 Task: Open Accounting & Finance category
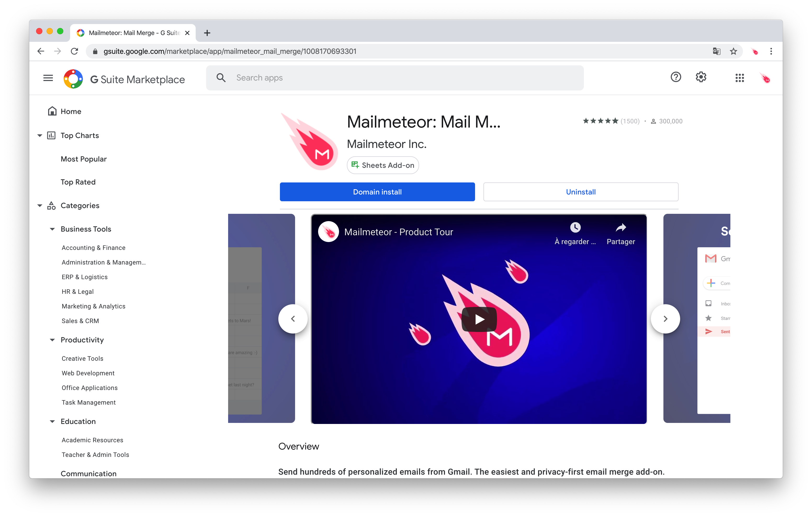click(x=93, y=247)
